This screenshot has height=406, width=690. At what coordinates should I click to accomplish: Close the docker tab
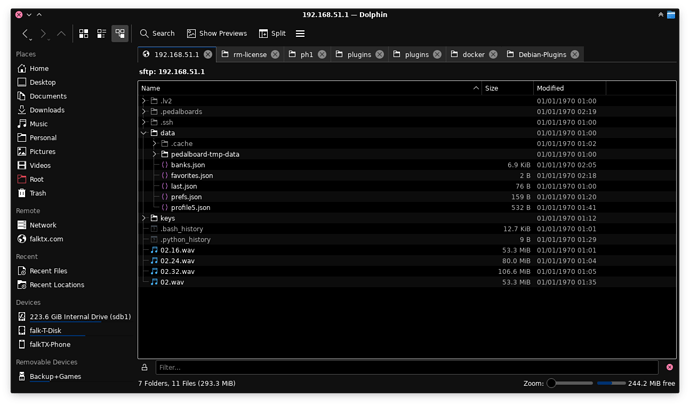point(493,55)
